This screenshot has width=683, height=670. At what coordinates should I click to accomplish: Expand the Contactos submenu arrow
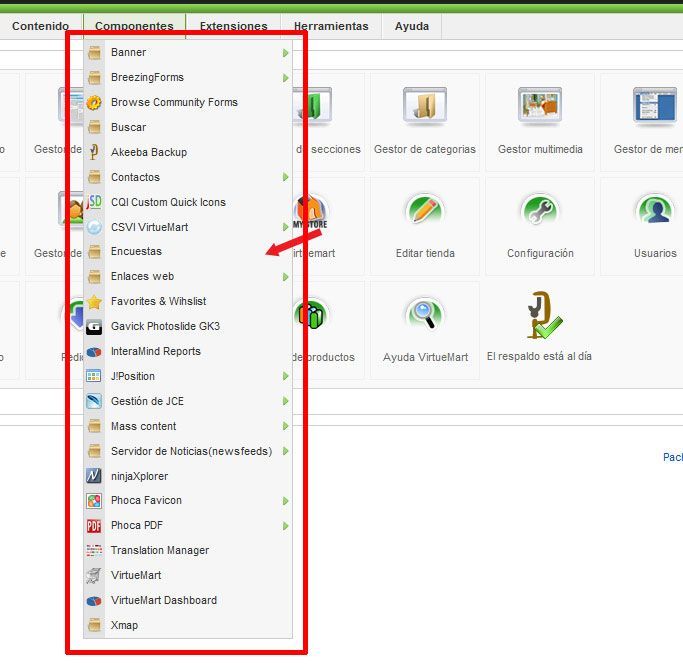click(285, 177)
